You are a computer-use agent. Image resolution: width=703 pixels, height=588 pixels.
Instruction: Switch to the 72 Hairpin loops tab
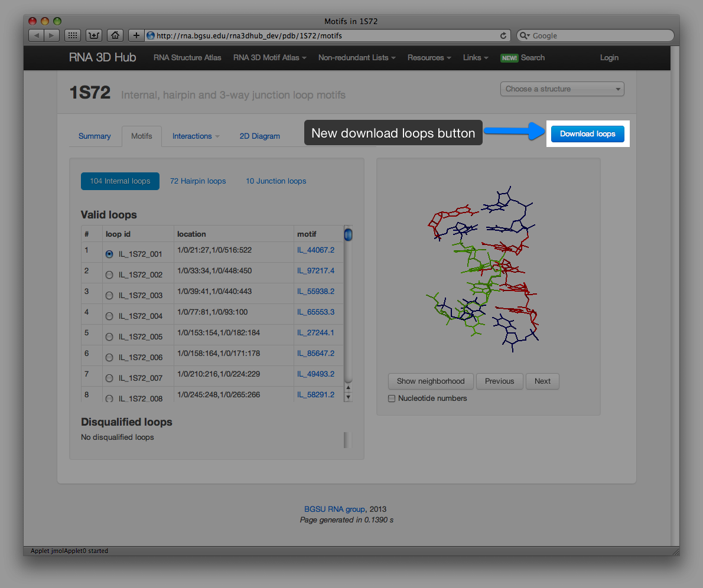point(198,181)
